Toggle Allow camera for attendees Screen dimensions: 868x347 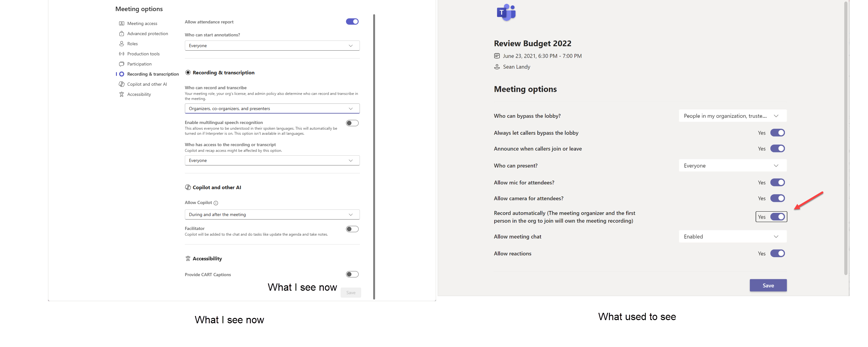point(778,198)
